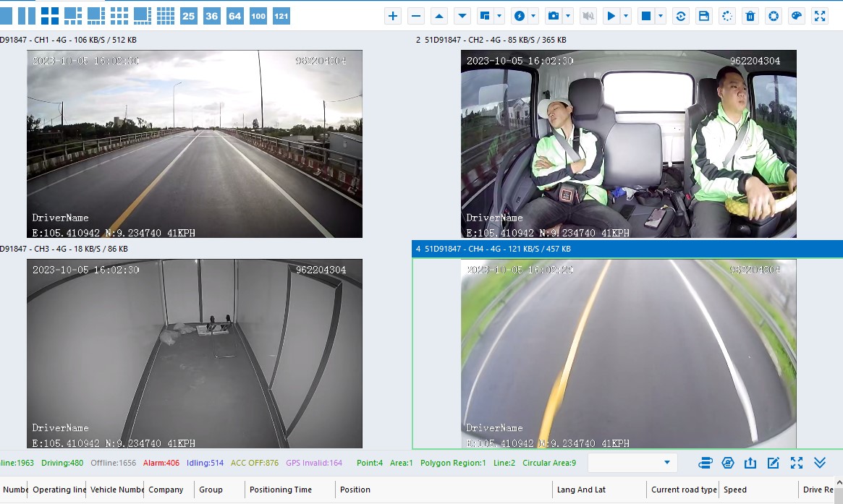Open the color palette theme icon
Screen dimensions: 843x504
click(797, 16)
